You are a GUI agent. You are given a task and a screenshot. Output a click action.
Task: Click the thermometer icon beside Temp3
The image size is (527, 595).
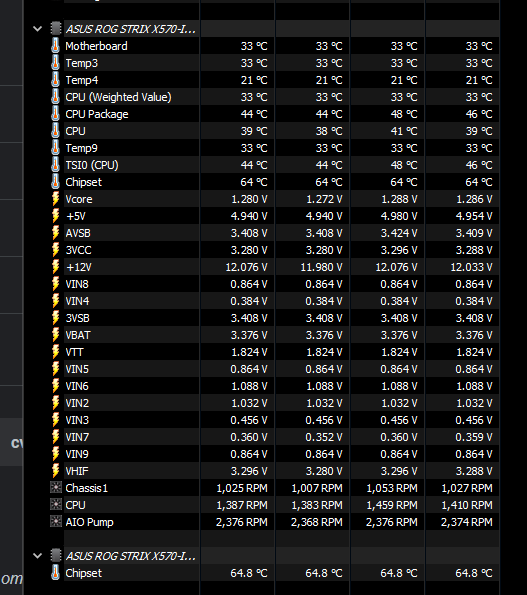pos(55,63)
